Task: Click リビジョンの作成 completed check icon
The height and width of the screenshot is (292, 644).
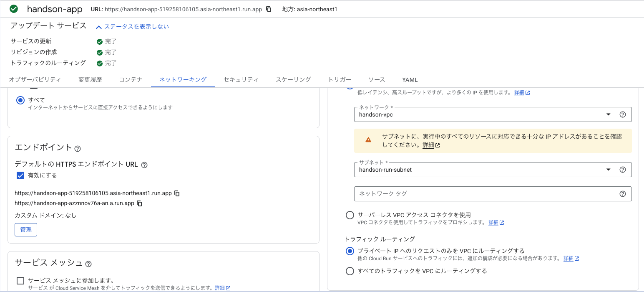Action: 100,53
